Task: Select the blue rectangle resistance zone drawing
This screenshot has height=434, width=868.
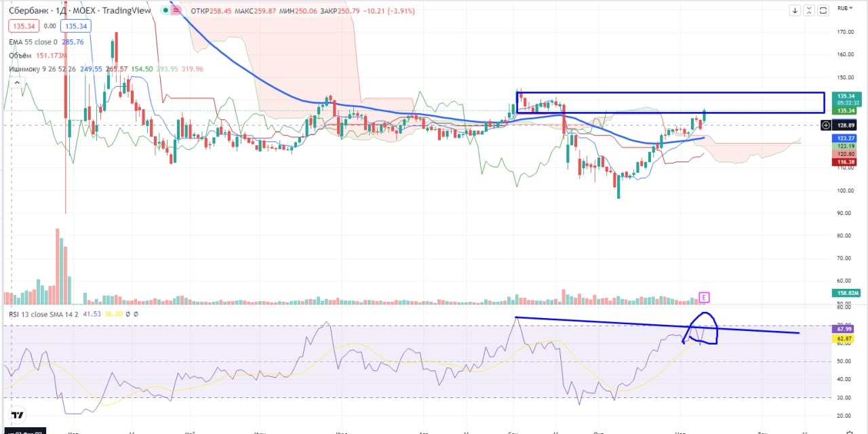Action: tap(671, 92)
